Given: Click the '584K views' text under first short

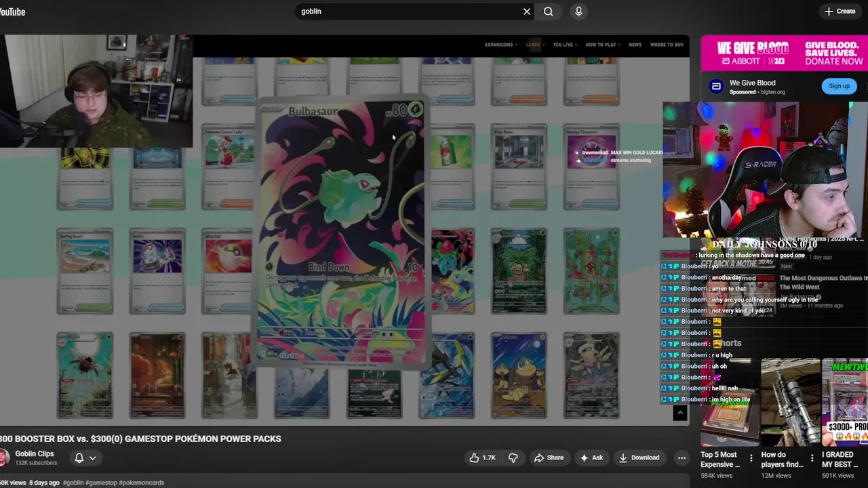Looking at the screenshot, I should click(717, 476).
